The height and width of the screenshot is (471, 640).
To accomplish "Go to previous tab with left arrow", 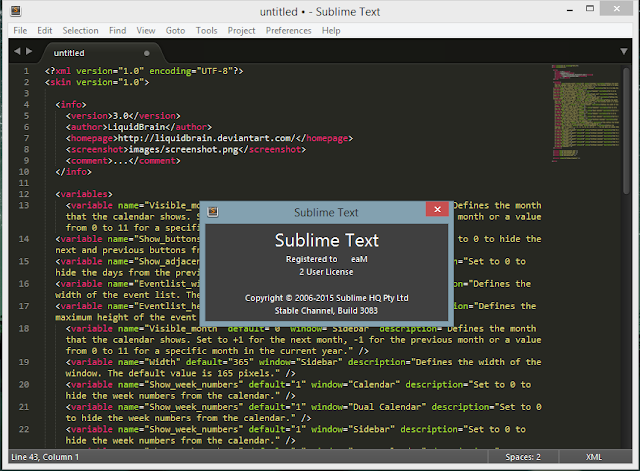I will coord(17,51).
